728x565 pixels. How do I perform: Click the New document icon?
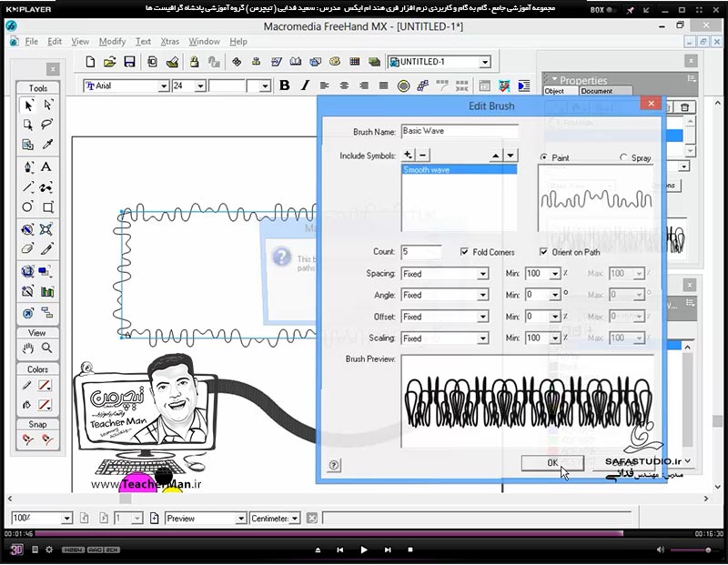[x=90, y=62]
